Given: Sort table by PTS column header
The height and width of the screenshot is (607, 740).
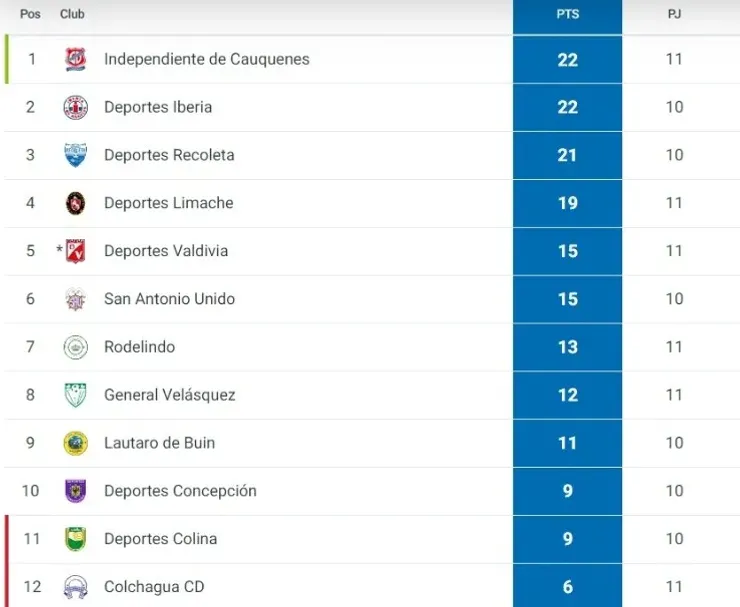Looking at the screenshot, I should [567, 15].
